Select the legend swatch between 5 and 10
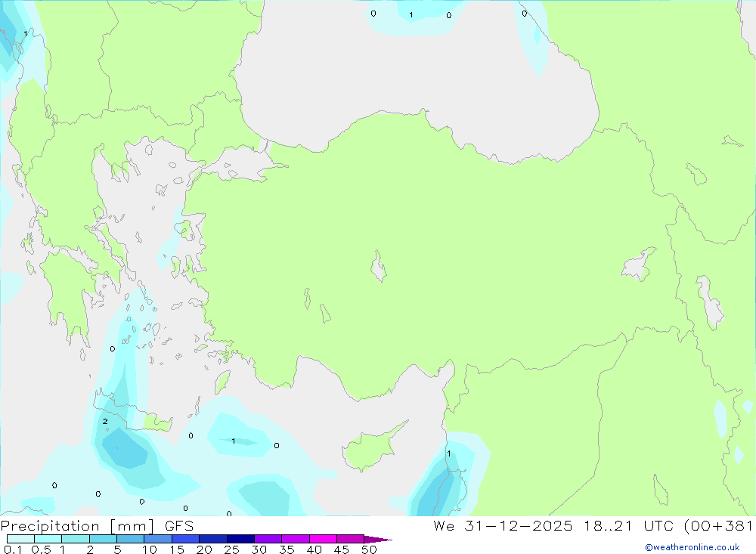Image resolution: width=756 pixels, height=554 pixels. (131, 539)
